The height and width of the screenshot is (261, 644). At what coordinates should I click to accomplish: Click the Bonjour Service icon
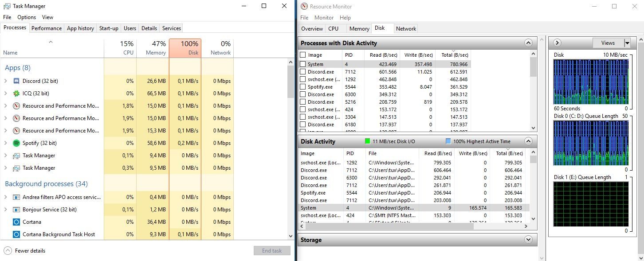click(16, 210)
